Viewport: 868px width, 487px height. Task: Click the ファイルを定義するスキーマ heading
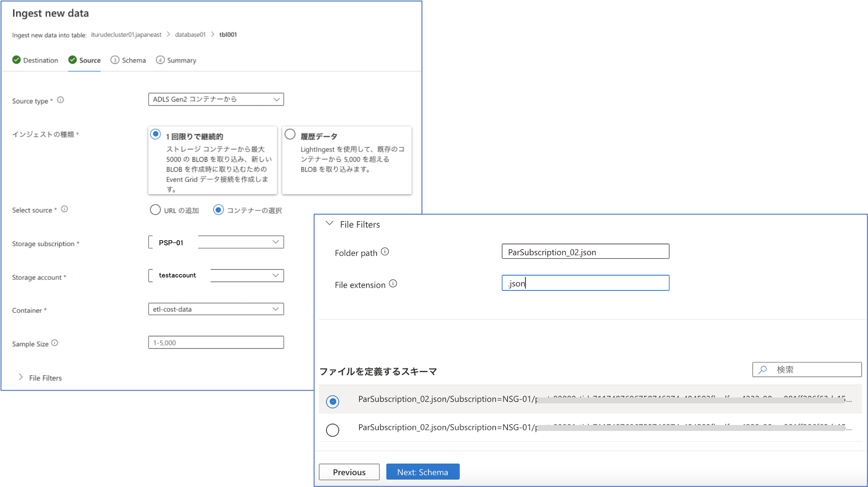[x=378, y=371]
